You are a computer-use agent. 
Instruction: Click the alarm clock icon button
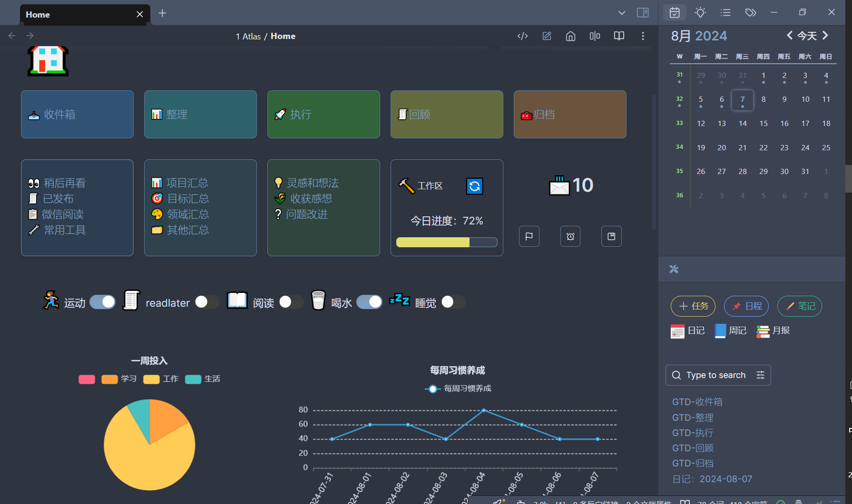click(570, 236)
